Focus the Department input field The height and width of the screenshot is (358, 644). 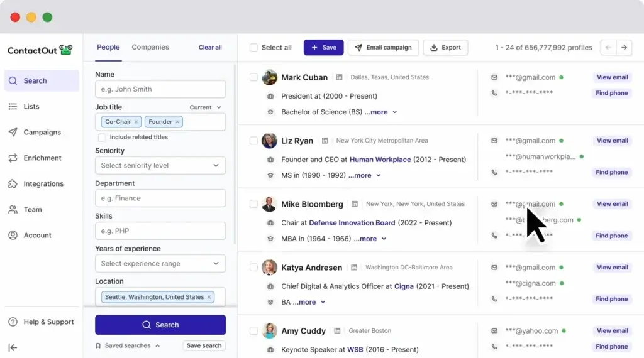click(x=160, y=198)
